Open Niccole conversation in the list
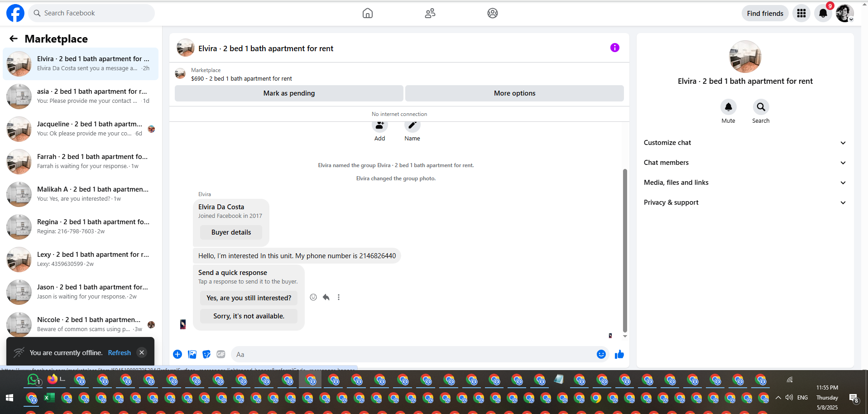This screenshot has height=414, width=868. pos(81,324)
